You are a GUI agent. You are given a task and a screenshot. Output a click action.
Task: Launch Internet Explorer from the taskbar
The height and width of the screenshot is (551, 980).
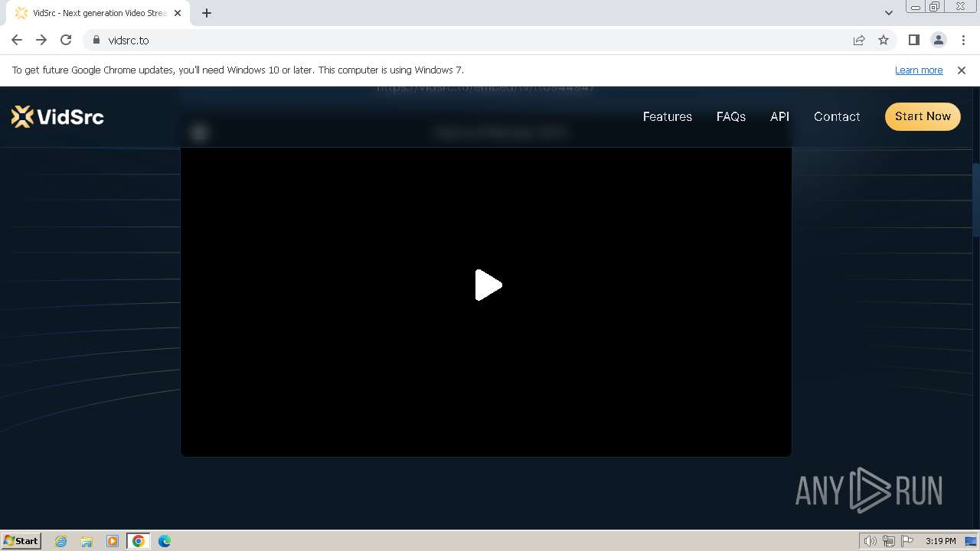pos(61,541)
